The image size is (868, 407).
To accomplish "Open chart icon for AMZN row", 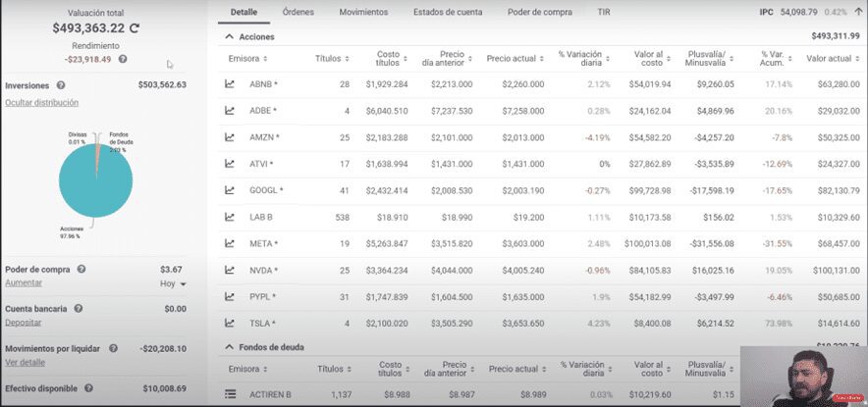I will point(230,137).
